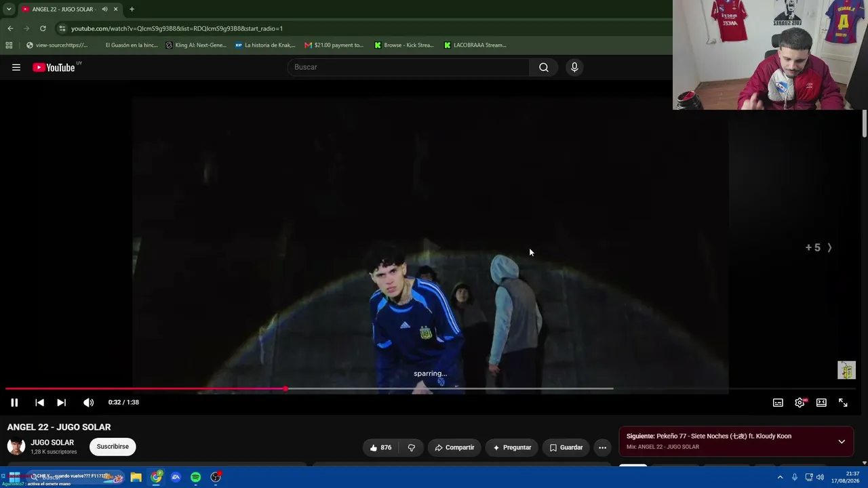
Task: Like the video with 876 likes
Action: click(x=380, y=447)
